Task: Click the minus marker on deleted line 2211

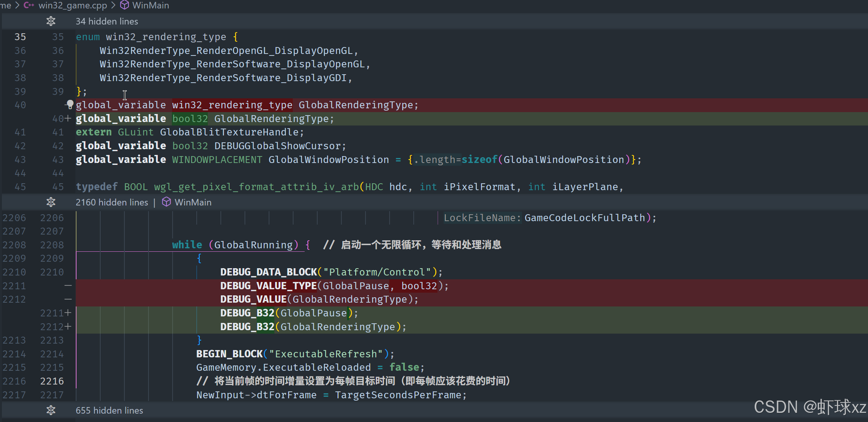Action: pyautogui.click(x=68, y=285)
